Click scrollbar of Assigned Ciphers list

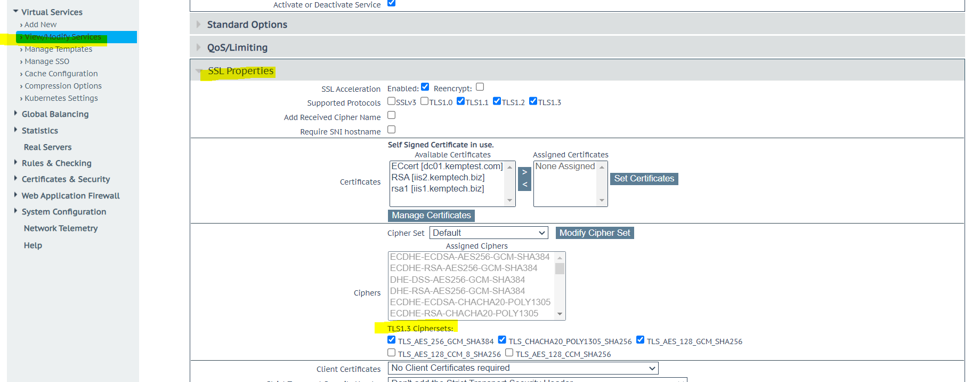tap(560, 286)
